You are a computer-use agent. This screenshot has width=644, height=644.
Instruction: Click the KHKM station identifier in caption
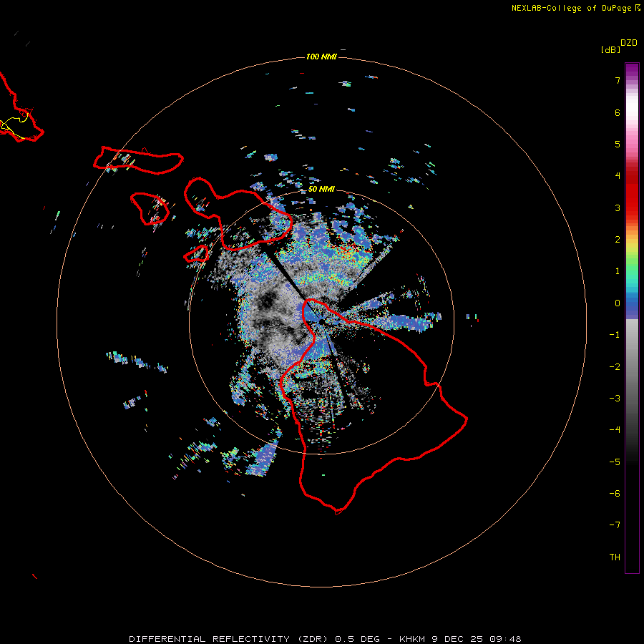412,639
